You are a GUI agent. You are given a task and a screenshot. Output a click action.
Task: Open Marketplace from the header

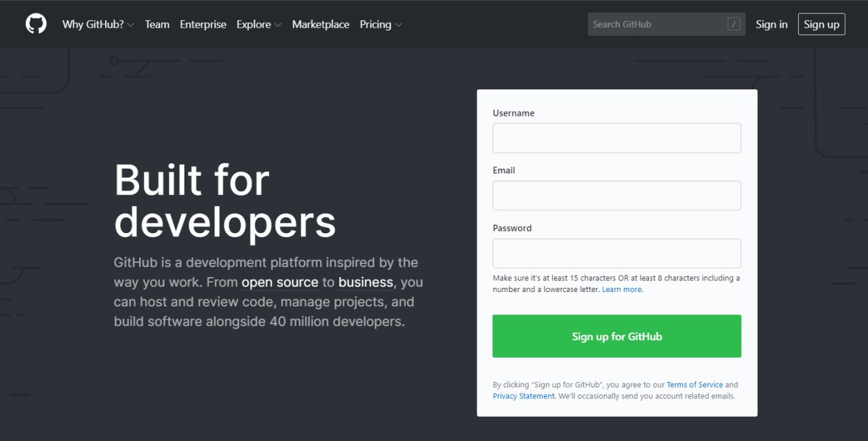coord(321,24)
